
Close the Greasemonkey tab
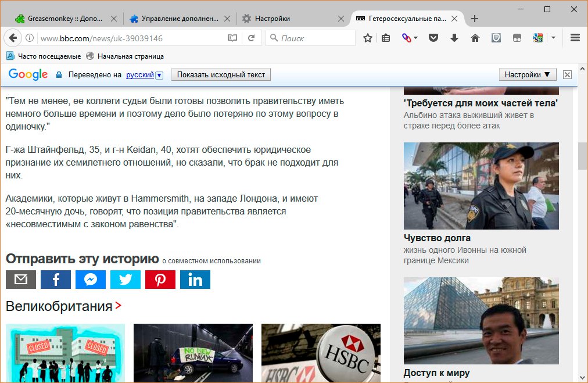tap(114, 19)
